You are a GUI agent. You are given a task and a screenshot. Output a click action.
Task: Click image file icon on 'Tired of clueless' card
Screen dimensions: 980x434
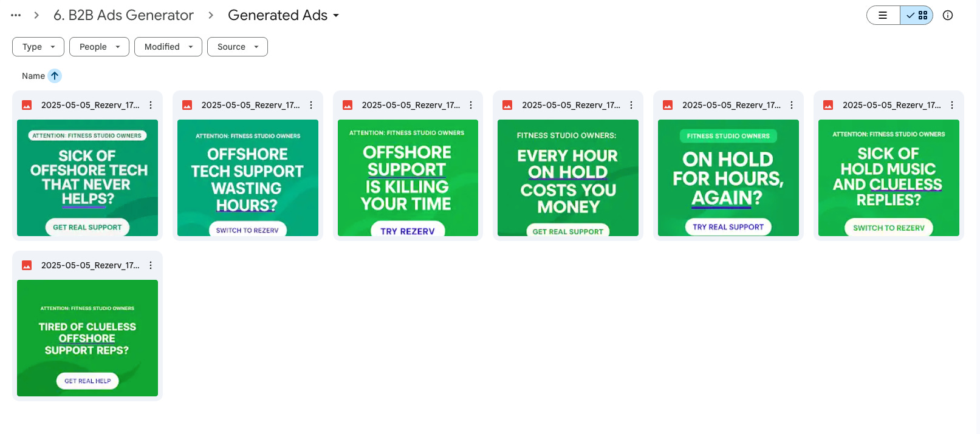(x=27, y=265)
